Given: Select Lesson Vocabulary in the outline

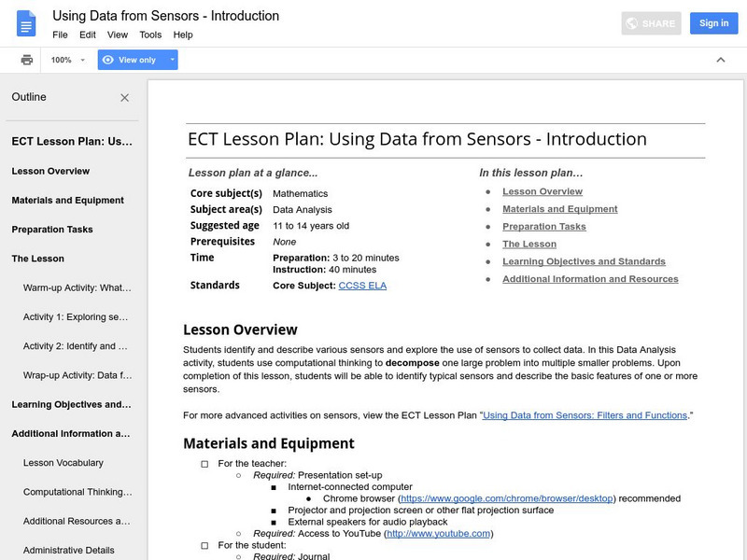Looking at the screenshot, I should click(x=63, y=463).
